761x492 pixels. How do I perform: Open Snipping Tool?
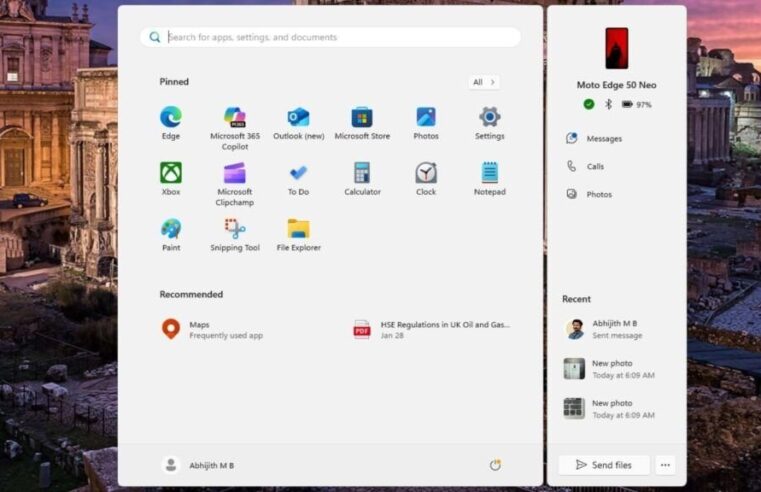point(235,234)
